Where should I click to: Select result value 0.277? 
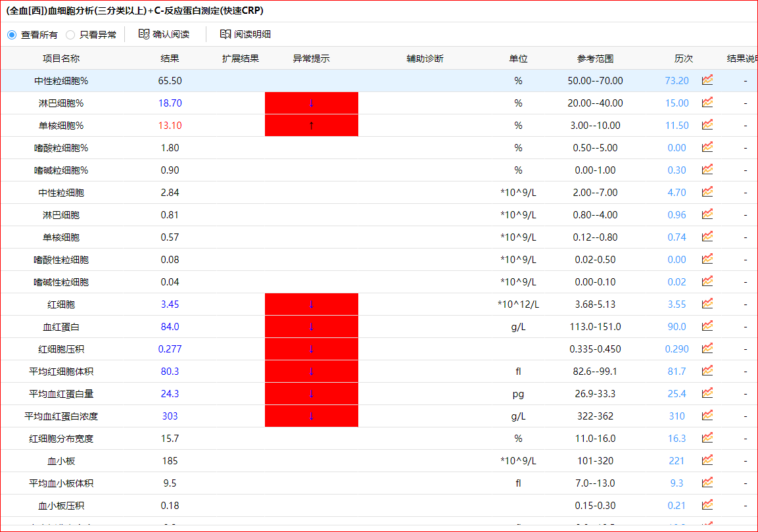click(x=170, y=349)
